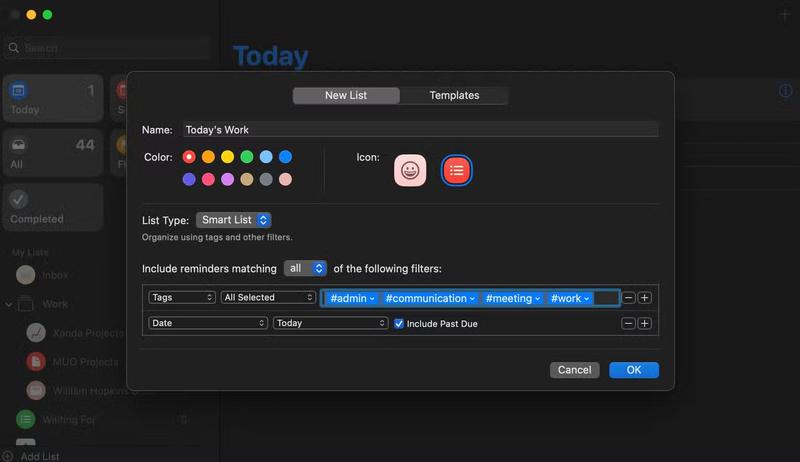800x462 pixels.
Task: Click the green full-screen window button
Action: coord(47,15)
